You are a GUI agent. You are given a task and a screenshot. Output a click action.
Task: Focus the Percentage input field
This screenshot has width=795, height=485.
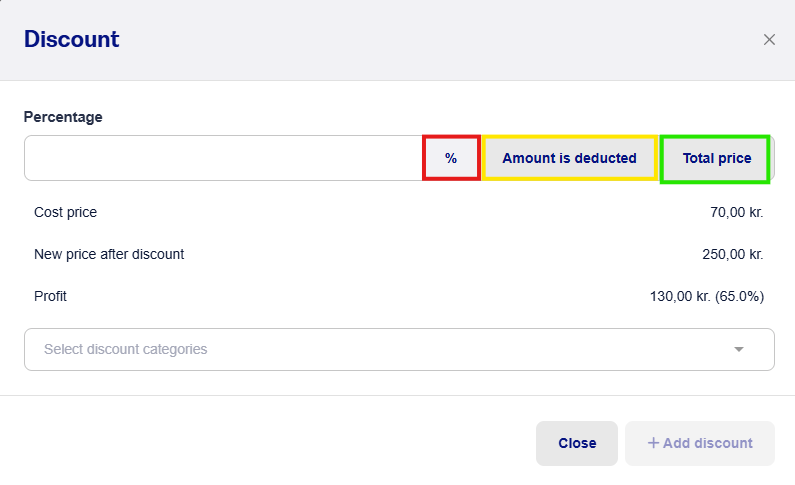pyautogui.click(x=224, y=158)
